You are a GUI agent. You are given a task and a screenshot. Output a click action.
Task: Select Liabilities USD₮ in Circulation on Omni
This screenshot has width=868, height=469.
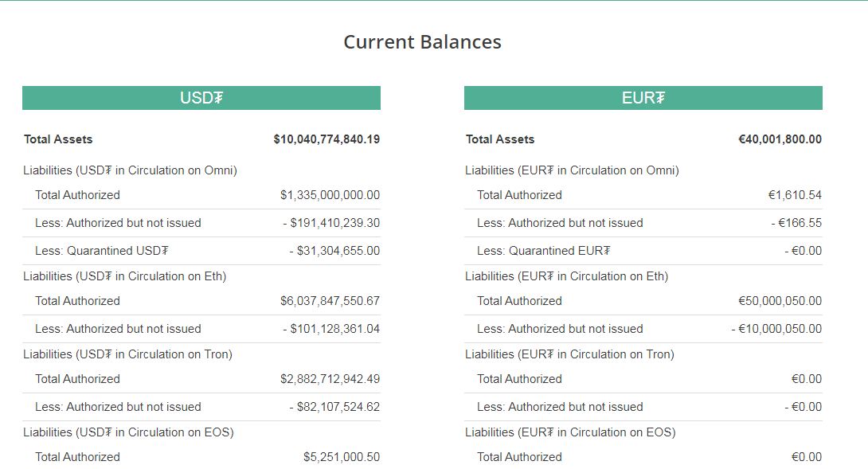pyautogui.click(x=130, y=170)
